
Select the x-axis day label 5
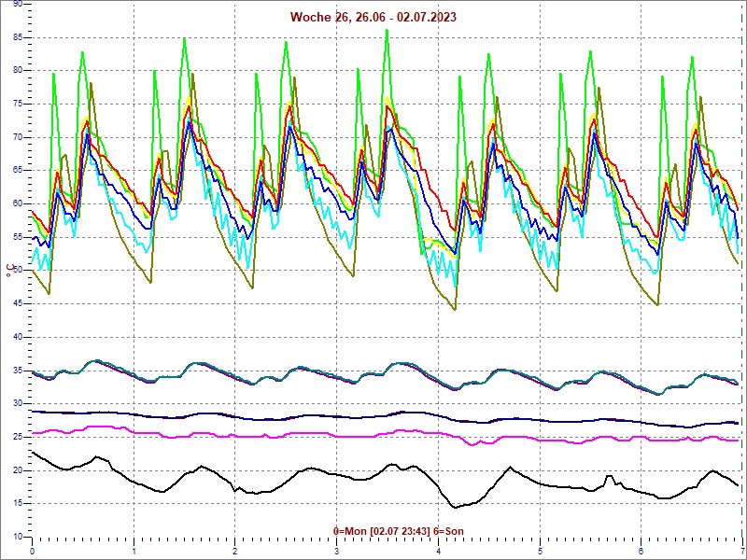541,552
